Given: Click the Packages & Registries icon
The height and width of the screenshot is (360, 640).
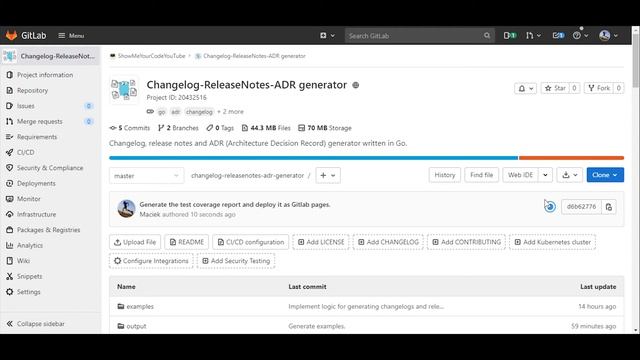Looking at the screenshot, I should pos(9,230).
